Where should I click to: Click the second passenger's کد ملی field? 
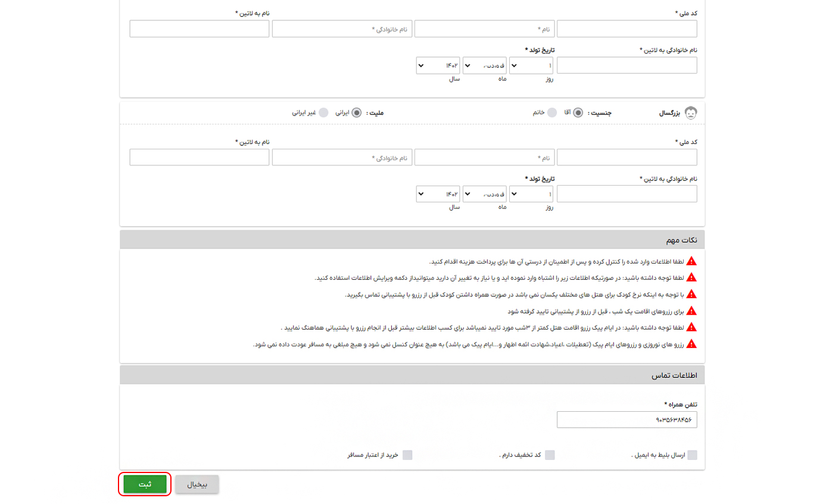[x=627, y=157]
